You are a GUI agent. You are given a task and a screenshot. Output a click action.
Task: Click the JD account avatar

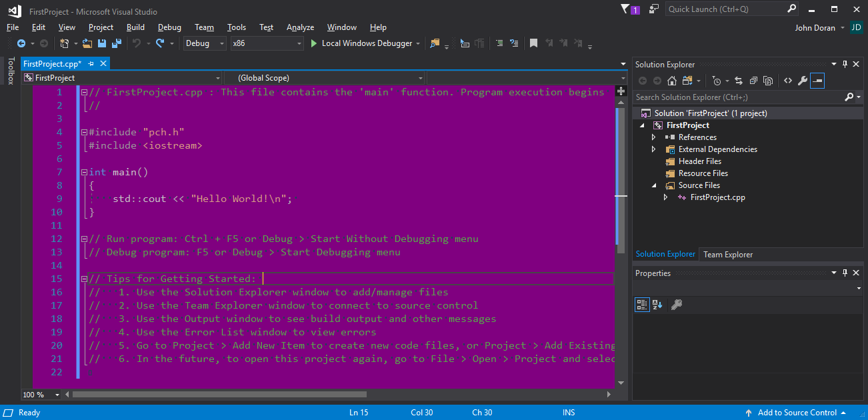tap(856, 27)
